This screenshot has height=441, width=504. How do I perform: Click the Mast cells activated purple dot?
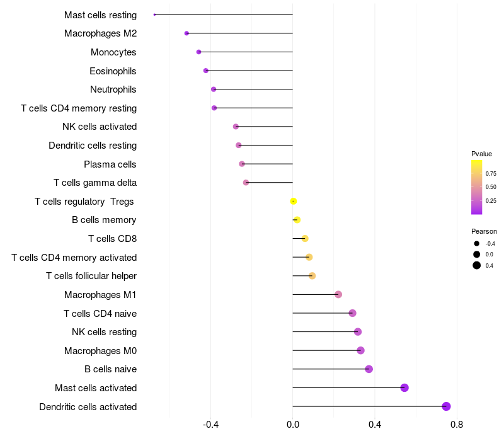click(404, 387)
